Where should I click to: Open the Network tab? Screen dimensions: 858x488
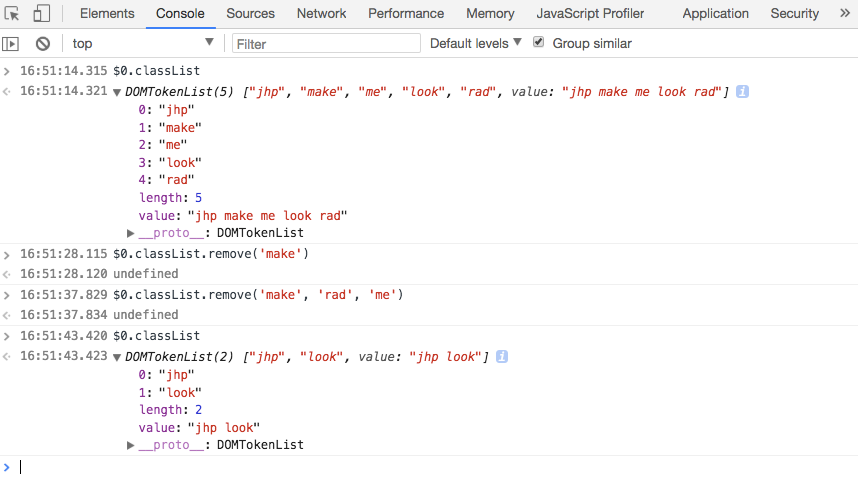(321, 14)
